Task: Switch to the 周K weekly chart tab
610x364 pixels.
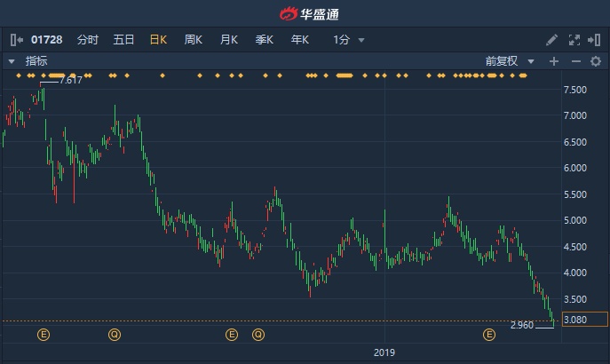Action: click(x=194, y=40)
